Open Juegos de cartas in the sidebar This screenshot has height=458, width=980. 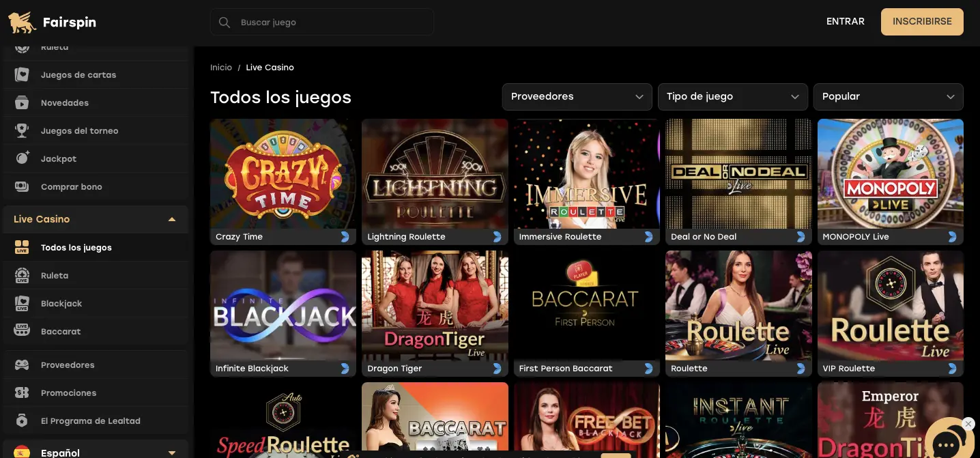(96, 75)
